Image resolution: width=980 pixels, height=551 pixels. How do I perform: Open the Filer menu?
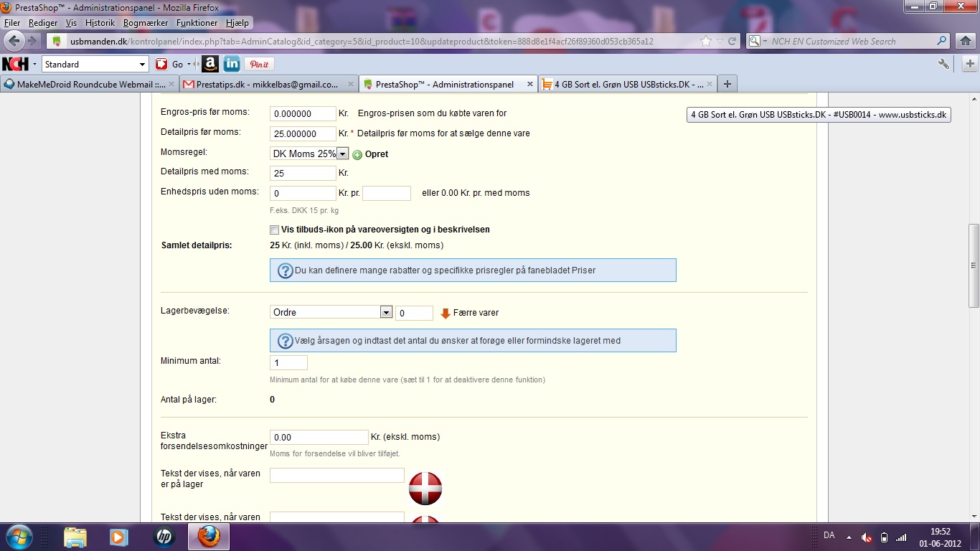(12, 23)
